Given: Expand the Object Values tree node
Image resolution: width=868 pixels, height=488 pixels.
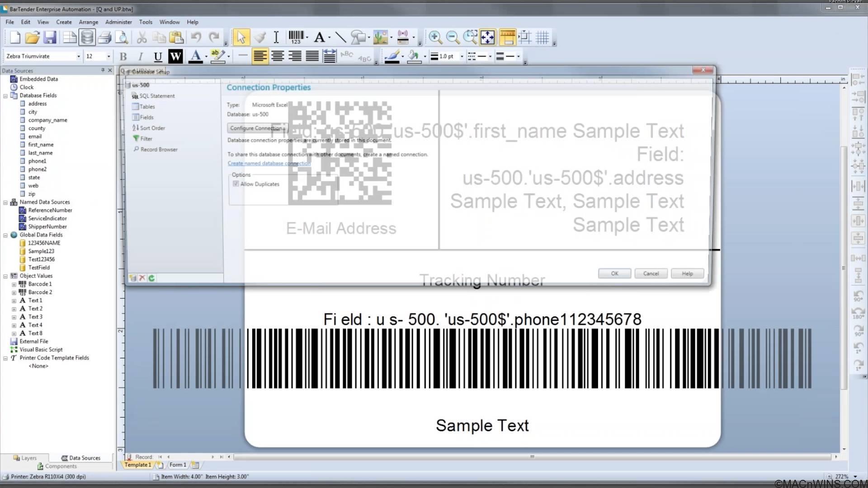Looking at the screenshot, I should 5,276.
